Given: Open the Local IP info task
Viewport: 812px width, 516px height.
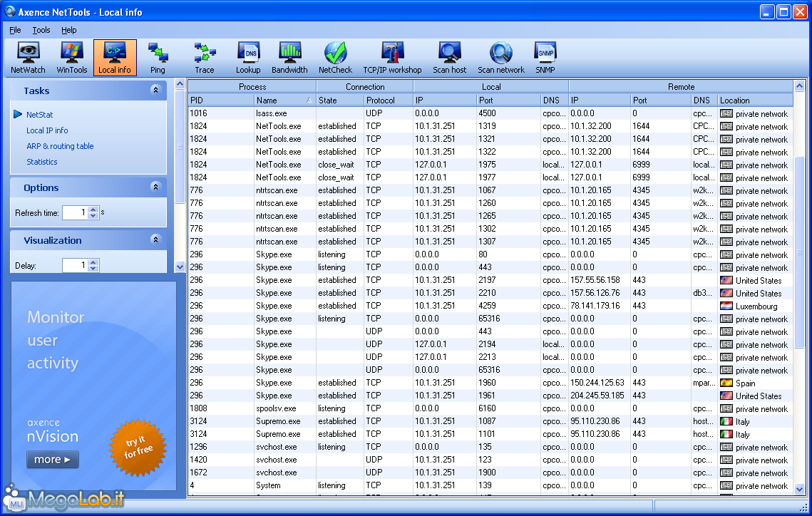Looking at the screenshot, I should [x=47, y=130].
